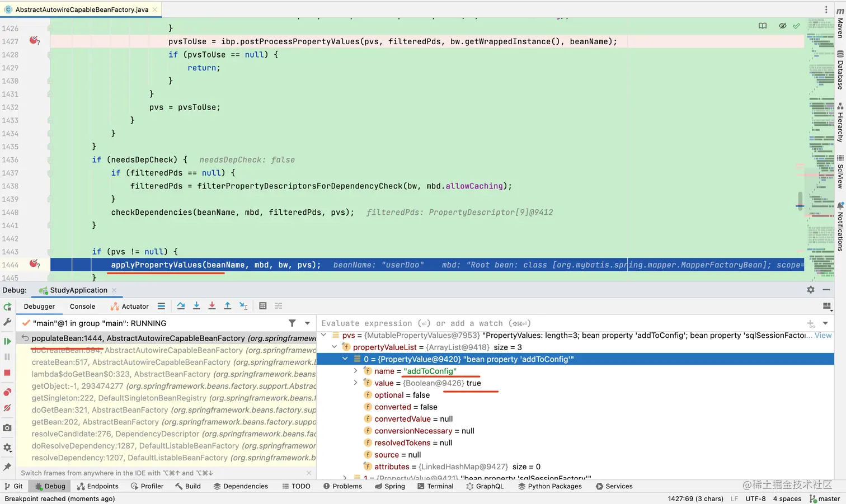Switch to the Console tab

(x=82, y=307)
